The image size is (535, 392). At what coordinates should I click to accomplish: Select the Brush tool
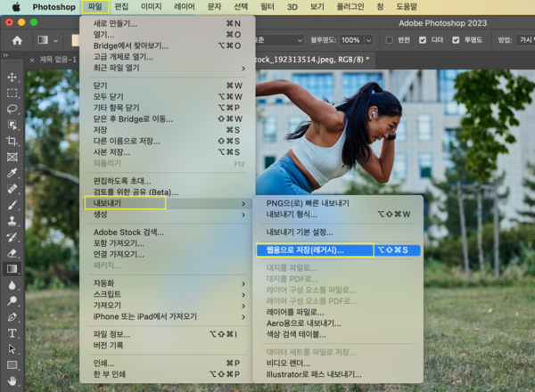tap(12, 205)
